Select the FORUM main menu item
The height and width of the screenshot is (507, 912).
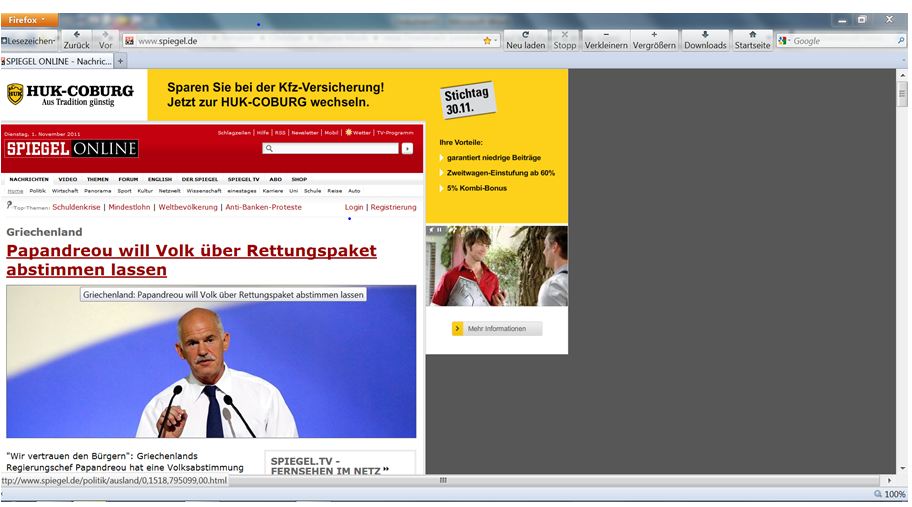point(128,179)
